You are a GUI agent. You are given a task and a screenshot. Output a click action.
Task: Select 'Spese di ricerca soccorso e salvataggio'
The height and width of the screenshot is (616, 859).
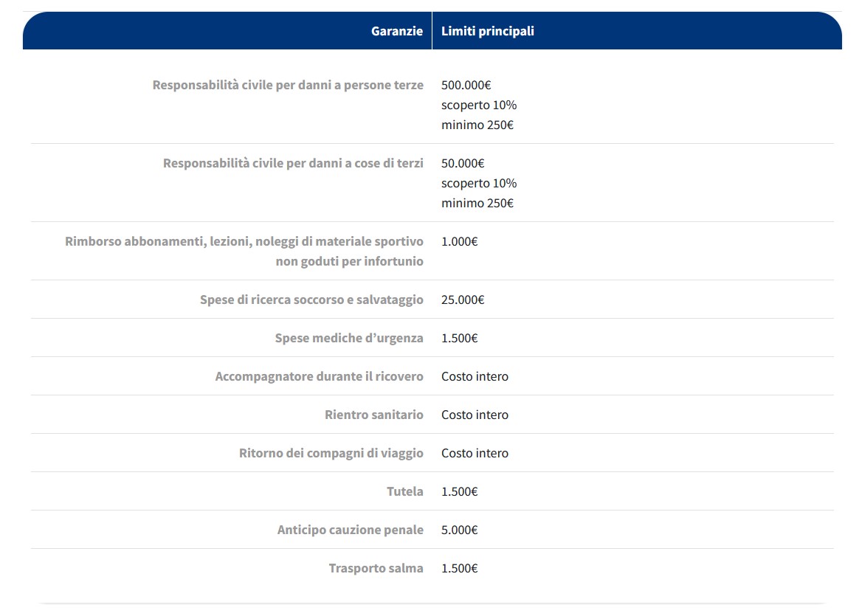311,300
